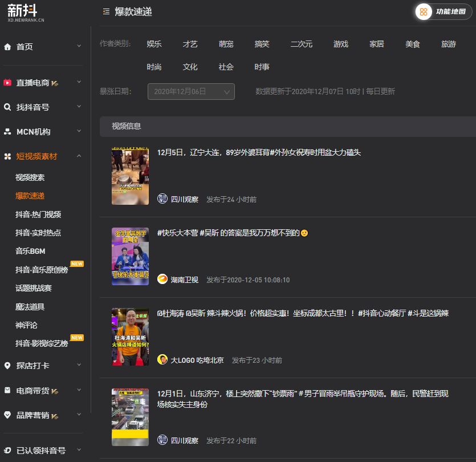Expand the 直播电商 menu chevron
Viewport: 476px width, 462px height.
click(x=79, y=82)
